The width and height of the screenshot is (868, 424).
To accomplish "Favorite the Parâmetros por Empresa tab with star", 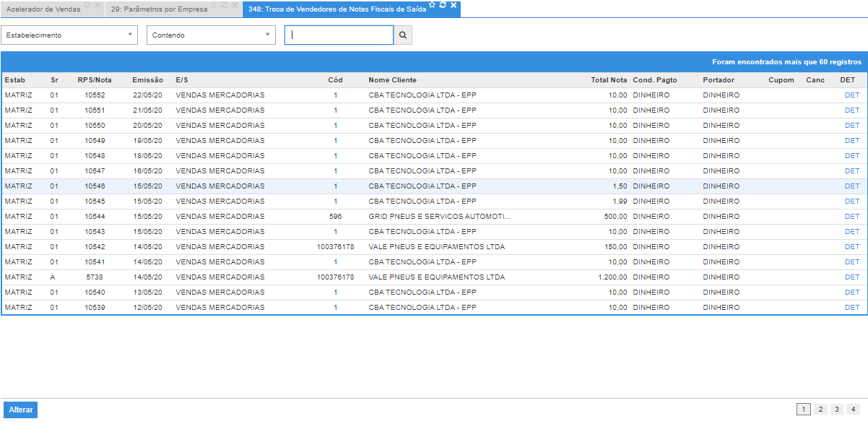I will (214, 4).
